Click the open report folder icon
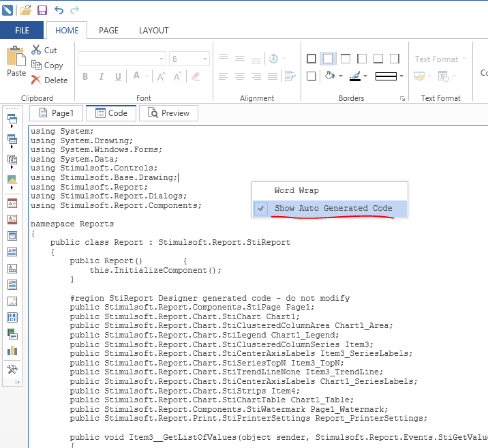 tap(26, 10)
